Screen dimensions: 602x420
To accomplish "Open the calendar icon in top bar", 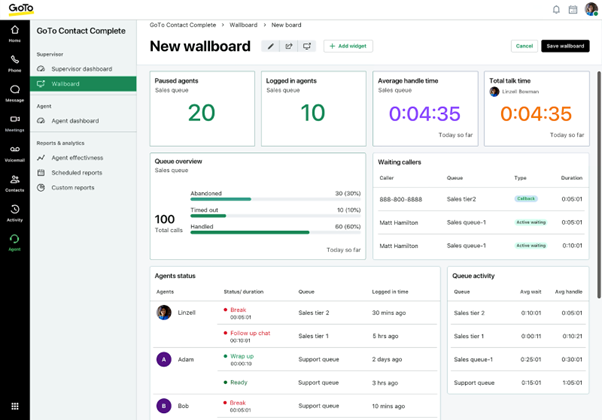I will pyautogui.click(x=573, y=10).
